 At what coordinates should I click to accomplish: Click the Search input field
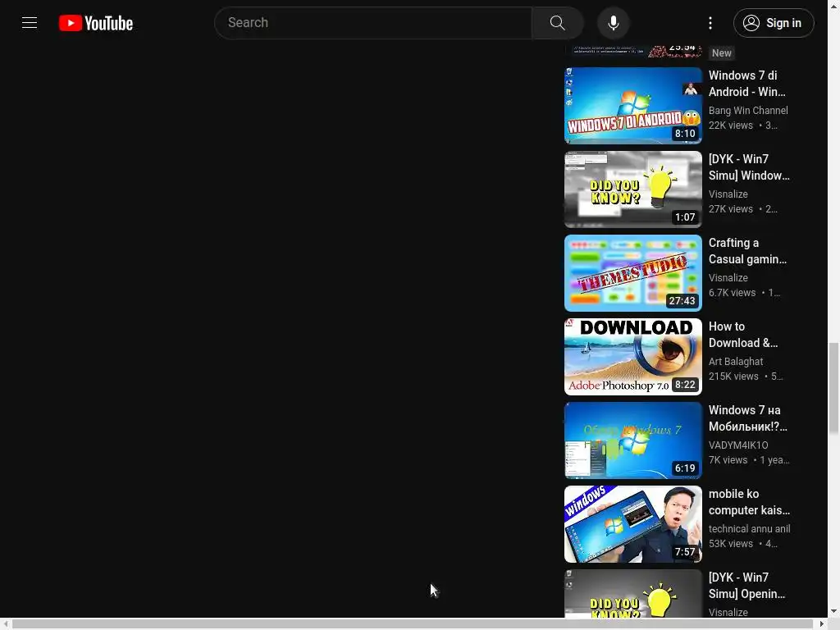(x=373, y=23)
